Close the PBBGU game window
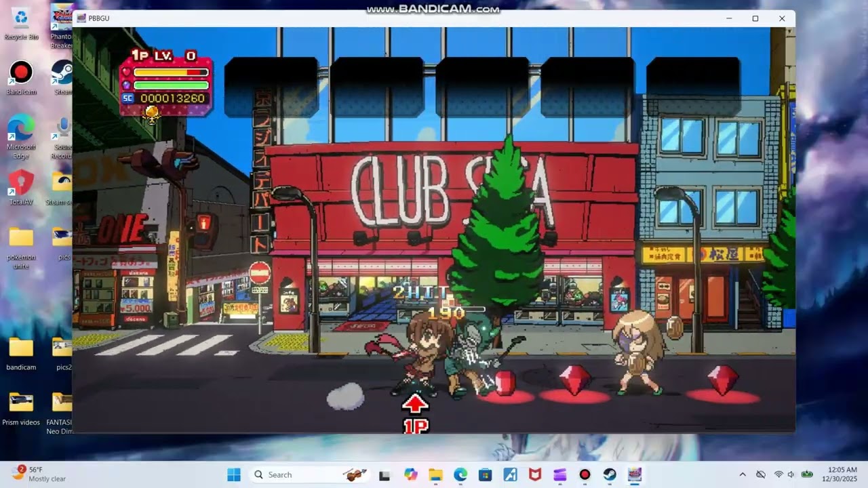The width and height of the screenshot is (868, 488). point(782,18)
